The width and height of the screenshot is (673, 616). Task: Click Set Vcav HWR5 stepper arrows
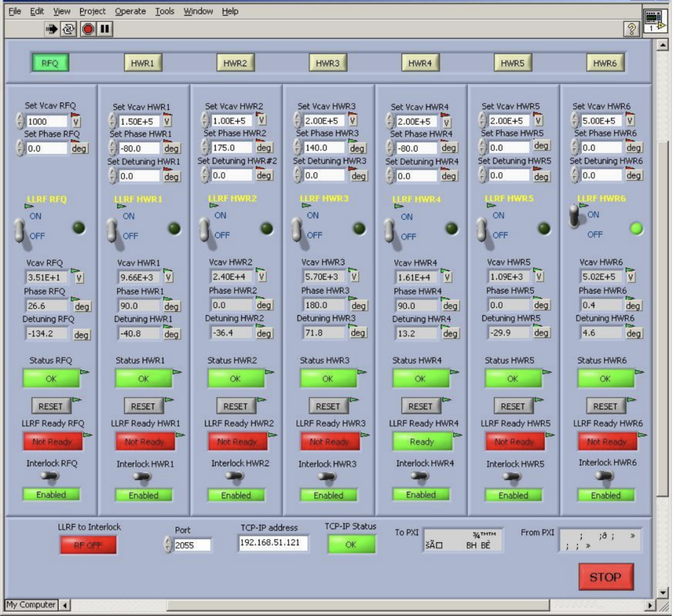tap(482, 121)
